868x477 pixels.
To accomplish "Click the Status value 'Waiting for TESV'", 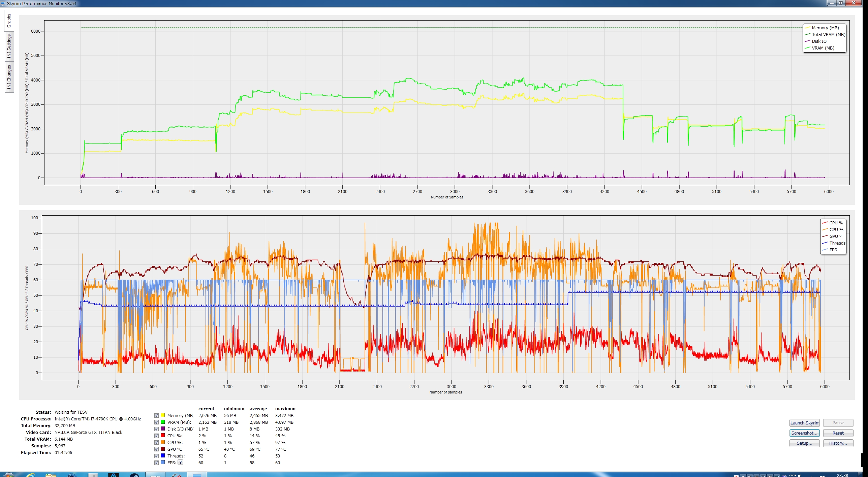I will (x=71, y=412).
